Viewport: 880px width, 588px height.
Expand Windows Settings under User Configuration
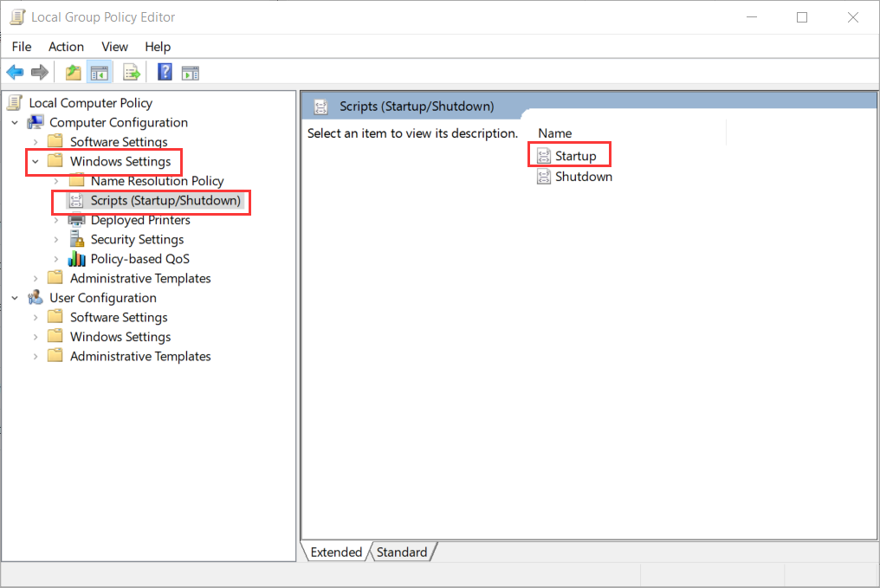[x=36, y=337]
